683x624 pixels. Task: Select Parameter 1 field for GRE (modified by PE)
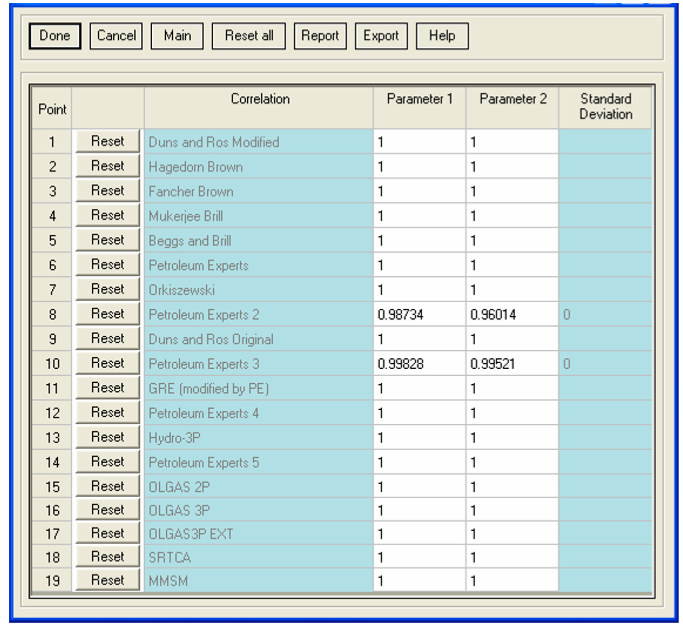coord(419,388)
